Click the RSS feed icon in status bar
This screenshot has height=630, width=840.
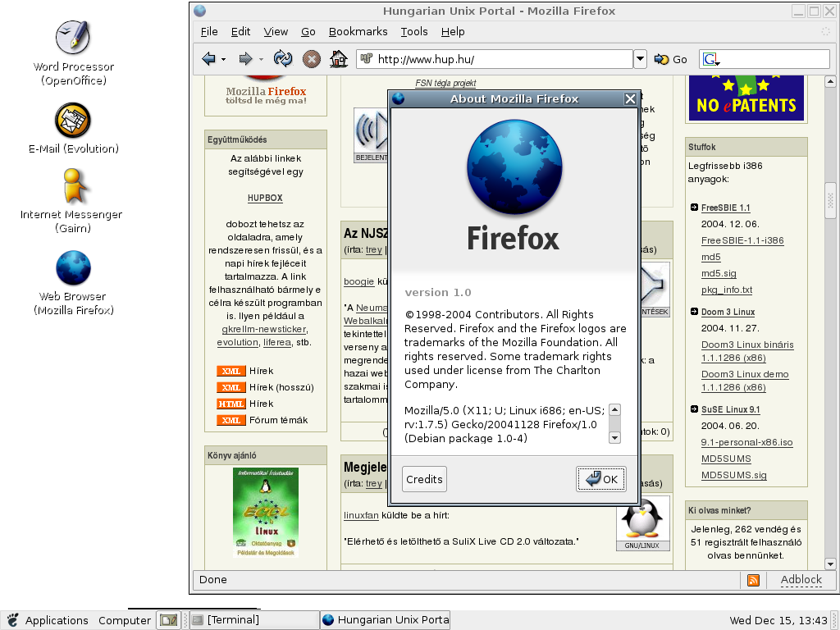click(753, 580)
